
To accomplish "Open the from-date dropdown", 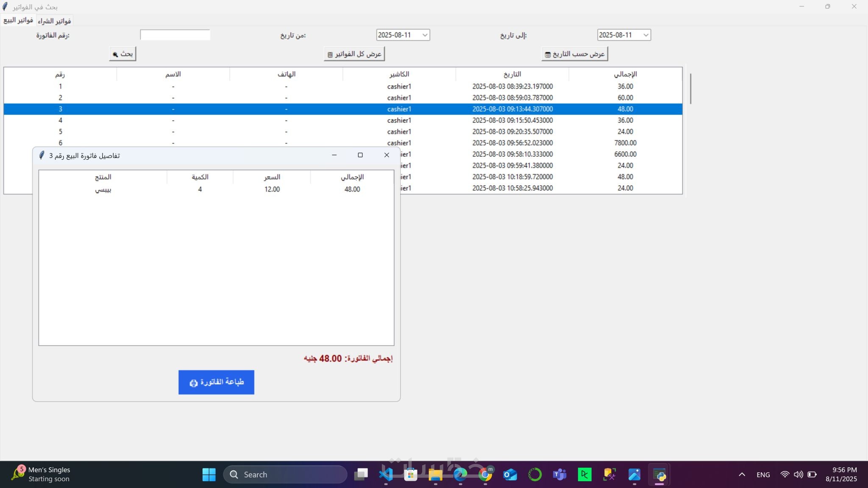I will coord(425,35).
